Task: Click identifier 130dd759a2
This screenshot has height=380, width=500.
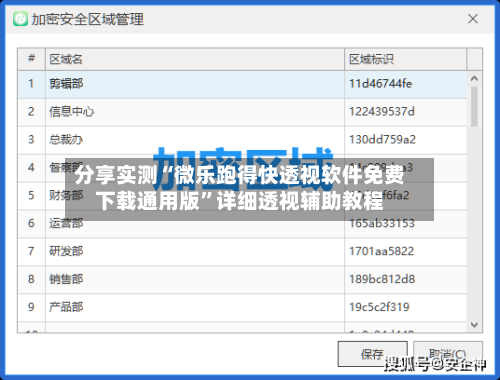Action: [382, 140]
